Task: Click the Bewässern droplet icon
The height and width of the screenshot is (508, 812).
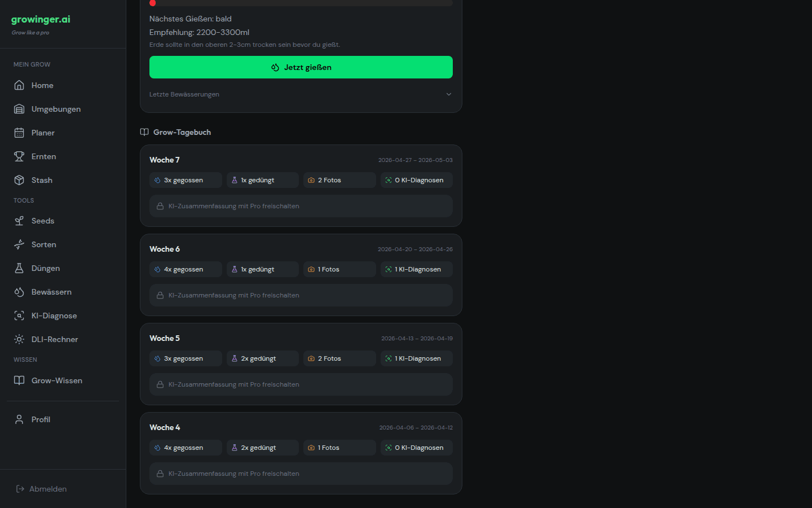Action: pyautogui.click(x=19, y=292)
